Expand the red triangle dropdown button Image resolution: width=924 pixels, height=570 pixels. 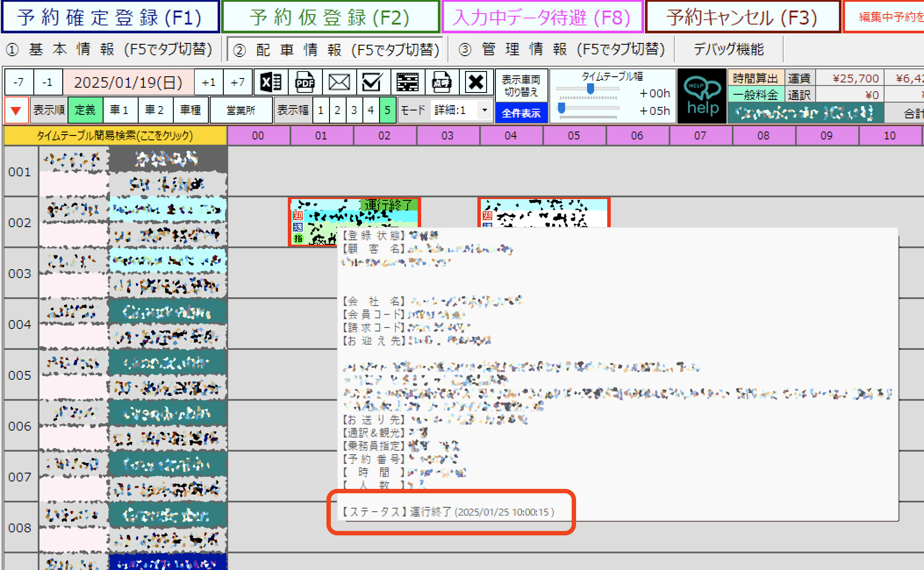[16, 110]
